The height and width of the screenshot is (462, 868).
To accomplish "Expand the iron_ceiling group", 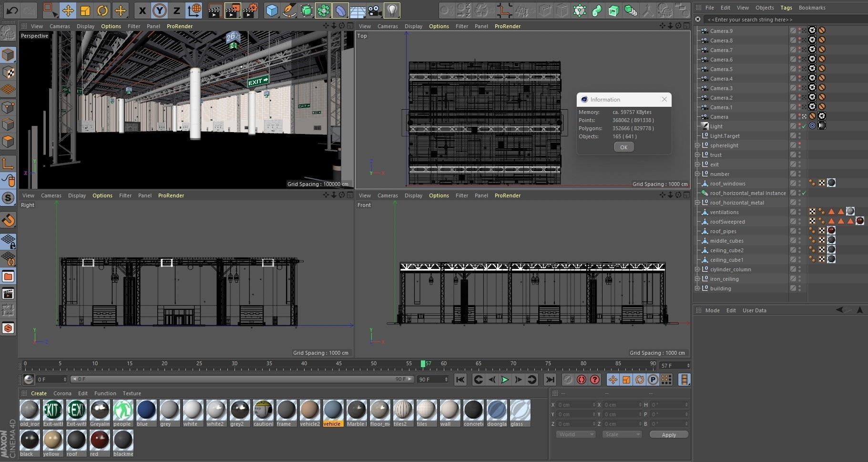I will click(697, 279).
